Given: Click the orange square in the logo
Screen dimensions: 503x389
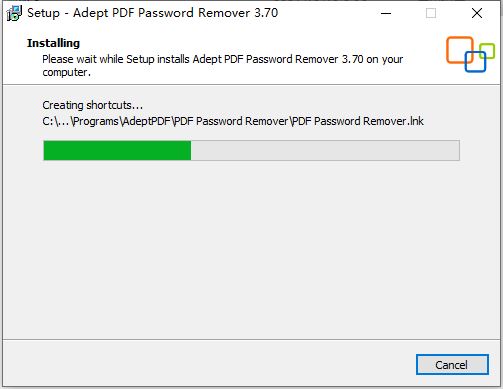Looking at the screenshot, I should [x=460, y=50].
